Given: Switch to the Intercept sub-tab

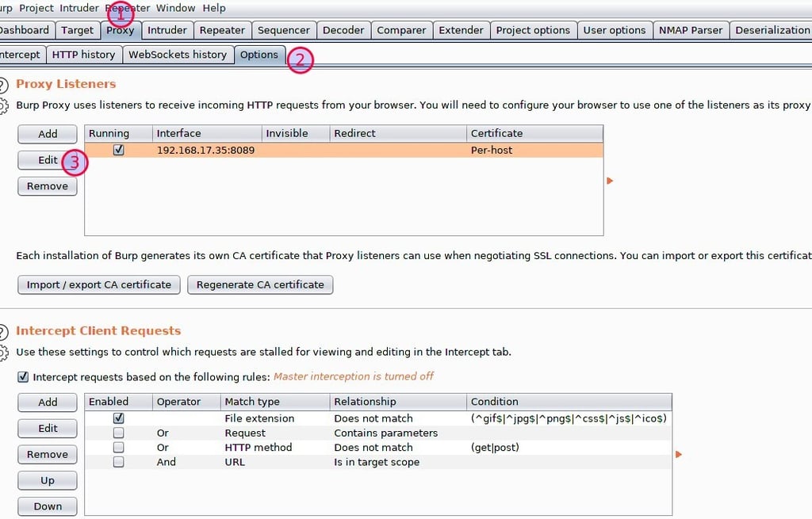Looking at the screenshot, I should [21, 55].
